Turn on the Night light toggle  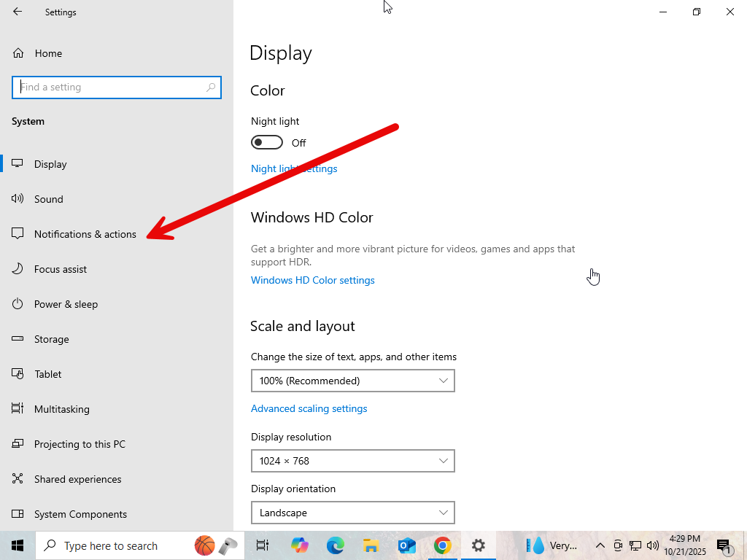coord(267,142)
